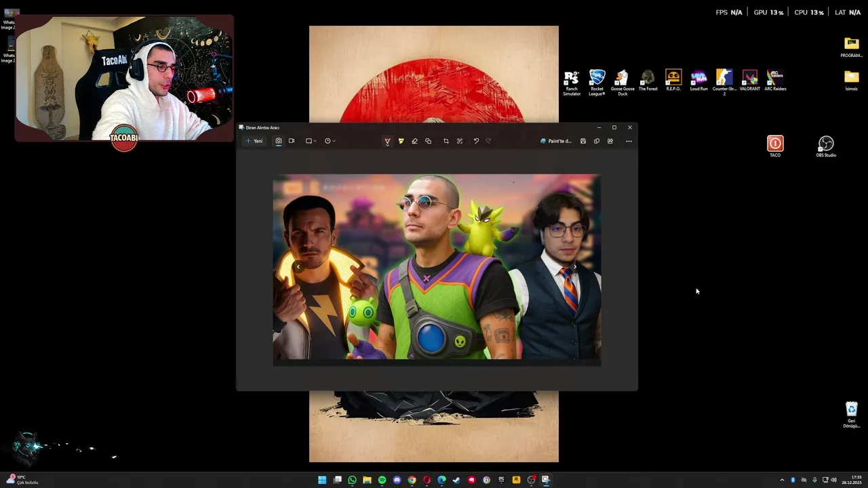Open Spotify from the taskbar
868x488 pixels.
click(x=382, y=480)
